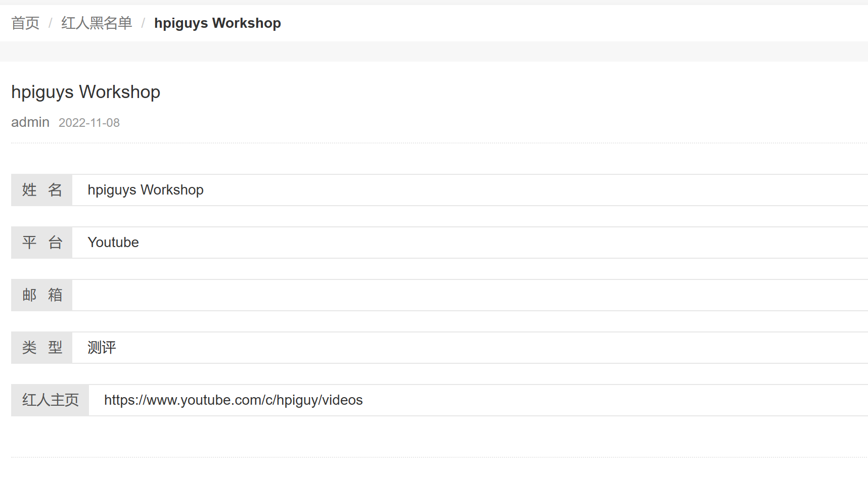The height and width of the screenshot is (479, 868).
Task: Click the 类型 field label
Action: point(42,348)
